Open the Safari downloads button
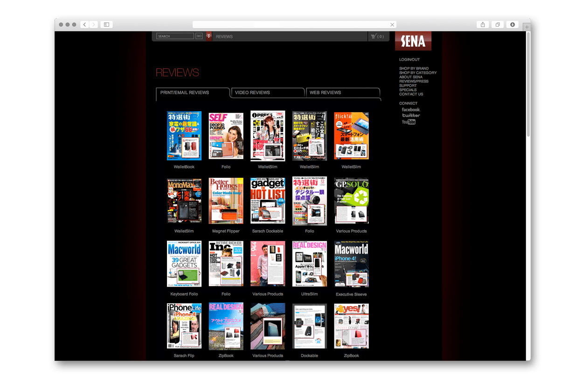Screen dimensions: 588x387 tap(512, 24)
